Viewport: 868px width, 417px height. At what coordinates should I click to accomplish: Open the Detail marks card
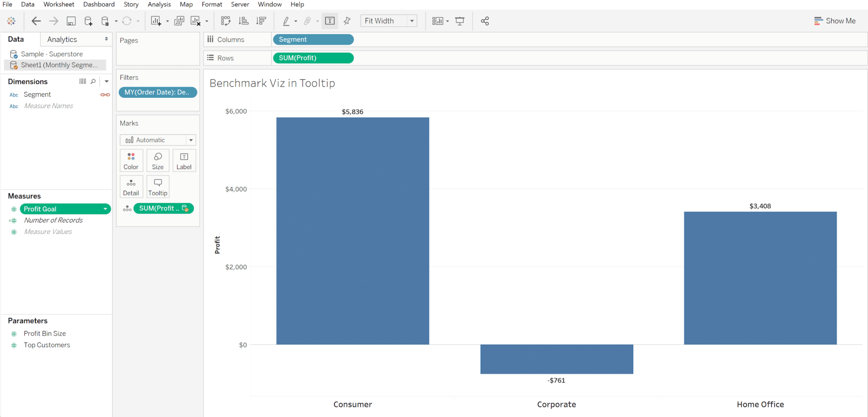pos(131,186)
